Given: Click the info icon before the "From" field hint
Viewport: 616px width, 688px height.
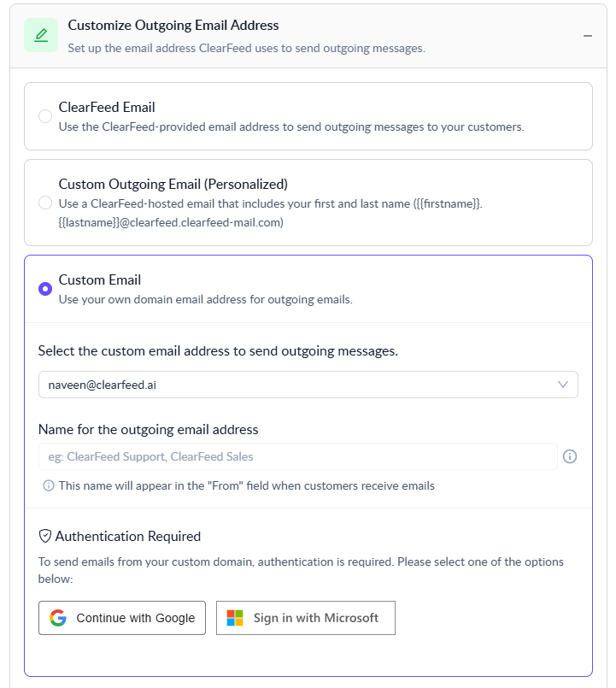Looking at the screenshot, I should pyautogui.click(x=49, y=485).
